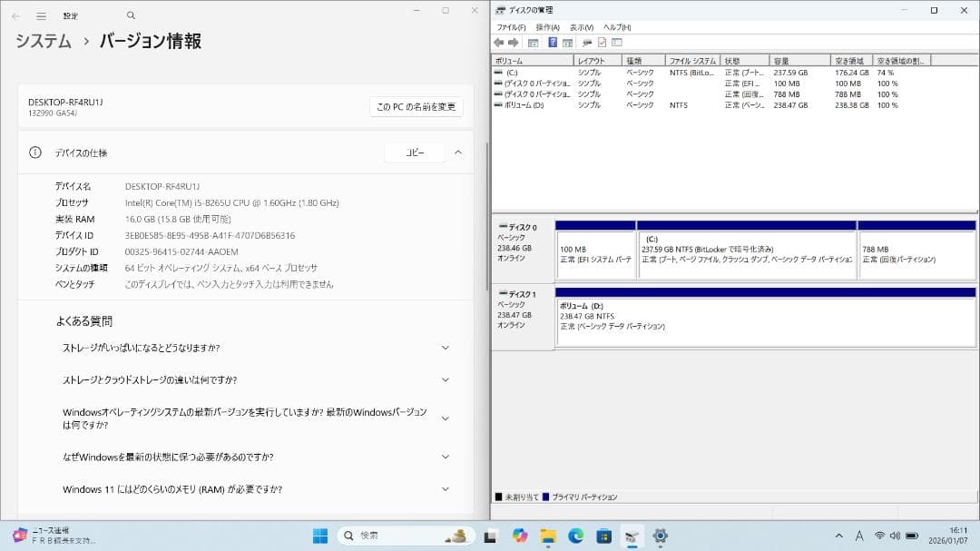
Task: Open Disk Management help via the toolbar icon
Action: coord(553,42)
